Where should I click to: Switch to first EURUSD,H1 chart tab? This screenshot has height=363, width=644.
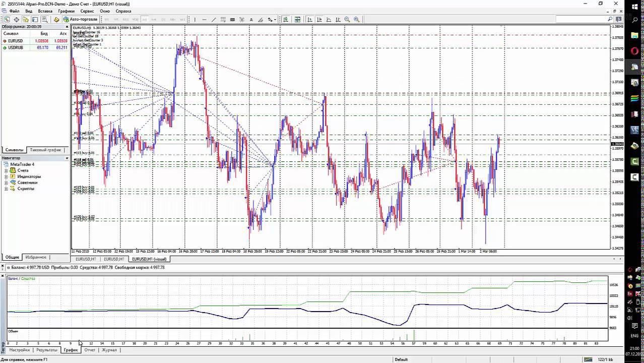pyautogui.click(x=86, y=259)
